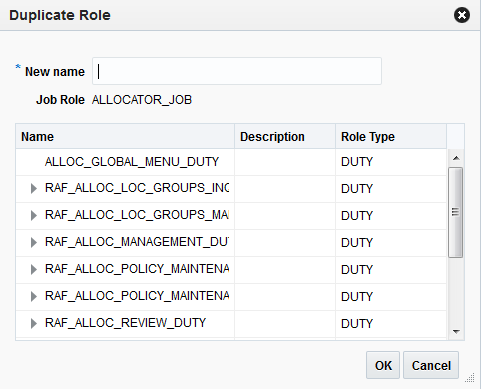The image size is (481, 389).
Task: Close the Duplicate Role dialog
Action: click(462, 15)
